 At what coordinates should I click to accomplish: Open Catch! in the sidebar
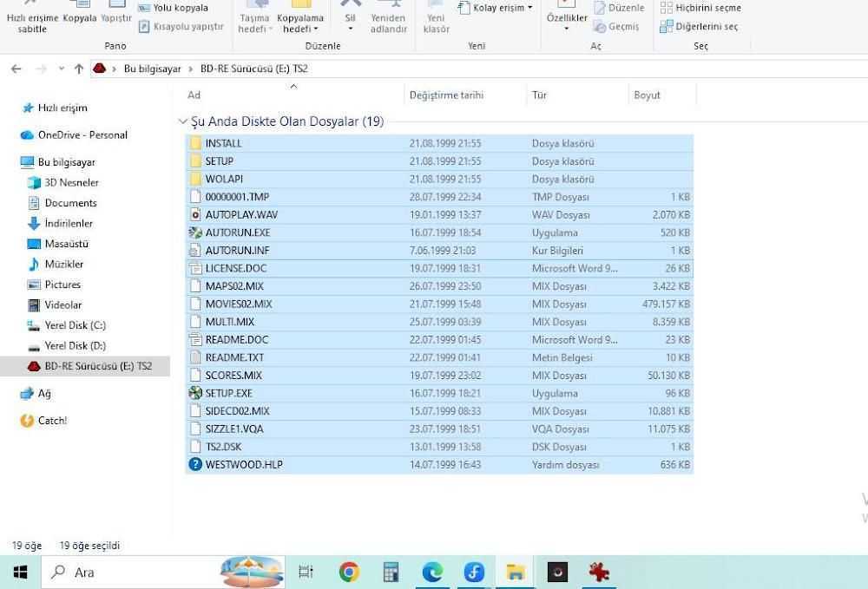coord(43,421)
